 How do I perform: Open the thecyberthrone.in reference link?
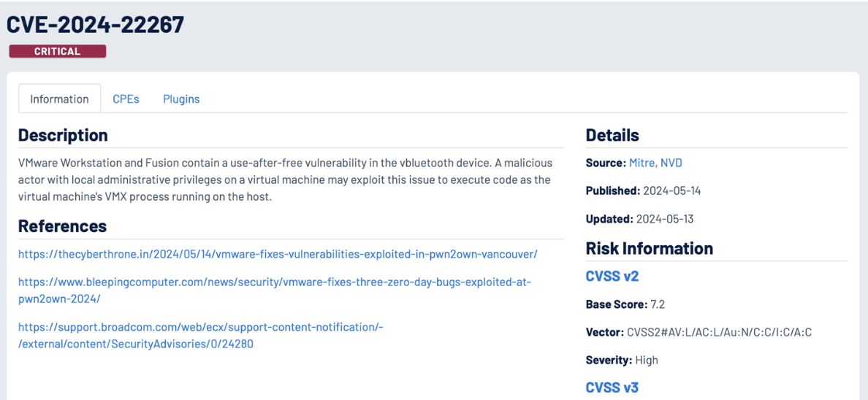tap(278, 254)
